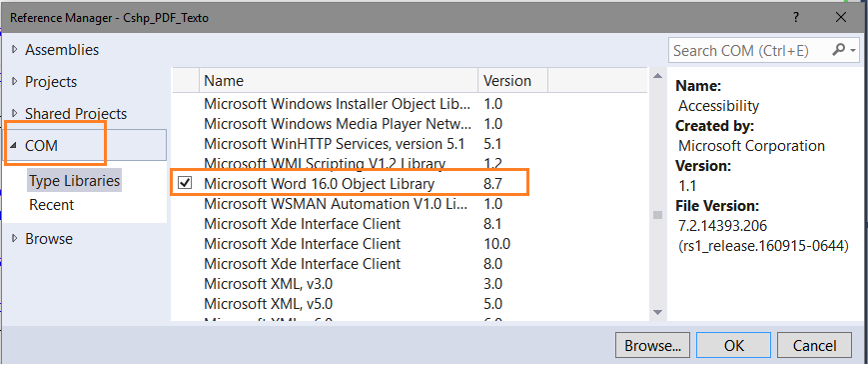
Task: Select Microsoft WMI Scripting V1.2 Library
Action: click(410, 164)
